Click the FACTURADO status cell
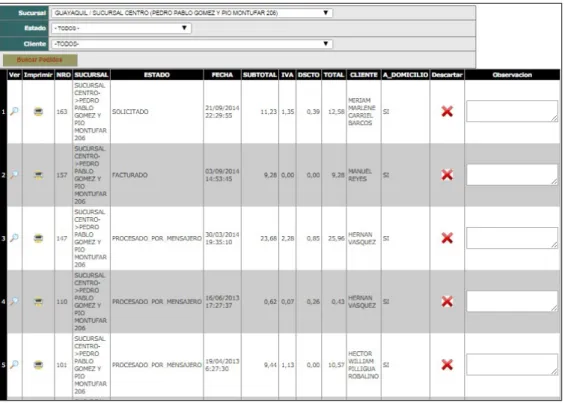The width and height of the screenshot is (565, 403). (x=130, y=175)
